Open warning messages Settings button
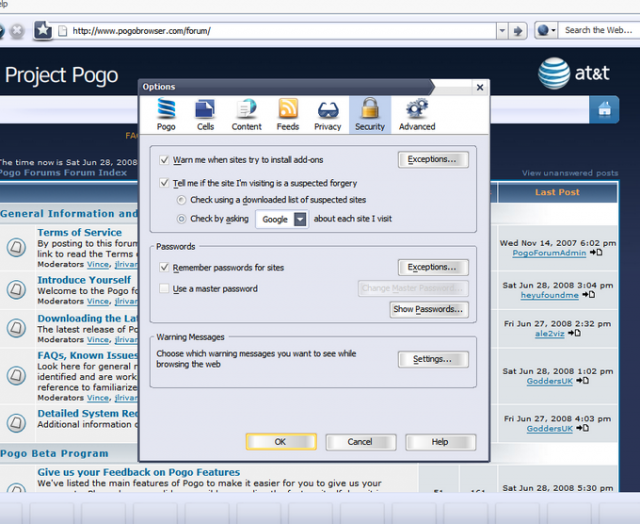Screen dimensions: 640x524 coord(433,359)
